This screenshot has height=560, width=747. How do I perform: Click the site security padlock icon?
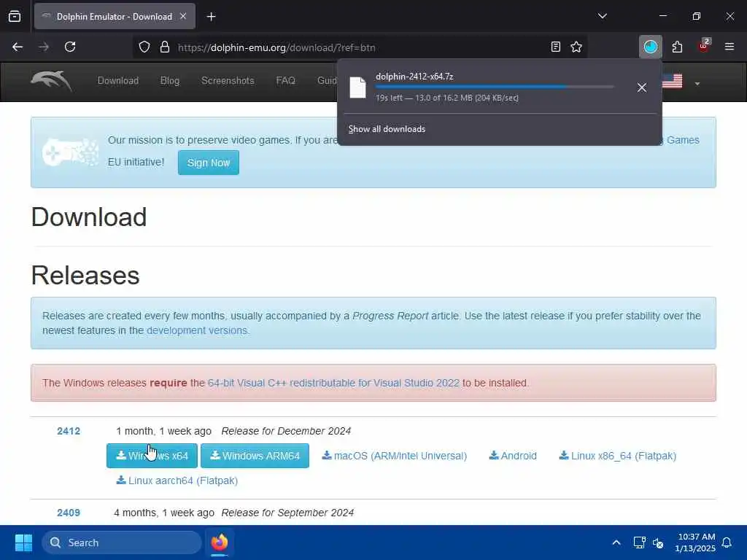tap(165, 47)
